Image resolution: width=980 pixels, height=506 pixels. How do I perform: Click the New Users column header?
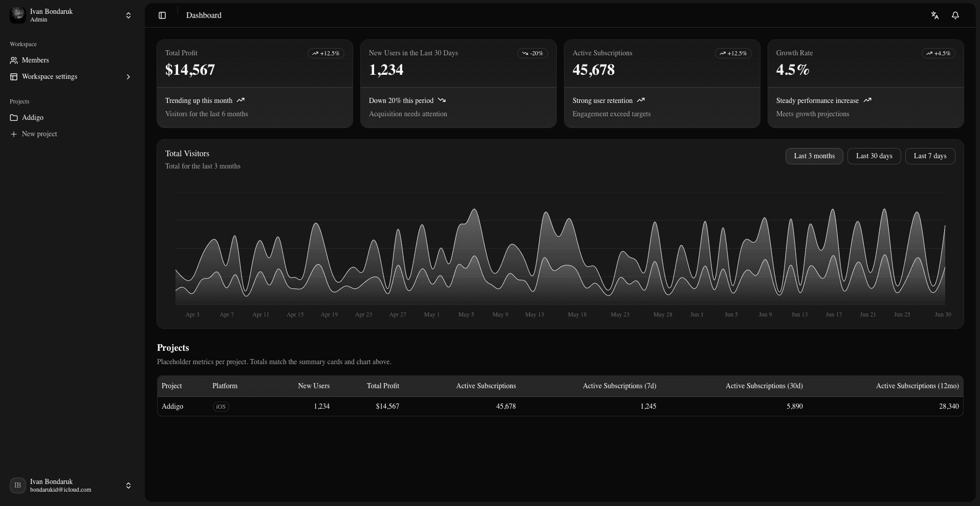pyautogui.click(x=314, y=386)
